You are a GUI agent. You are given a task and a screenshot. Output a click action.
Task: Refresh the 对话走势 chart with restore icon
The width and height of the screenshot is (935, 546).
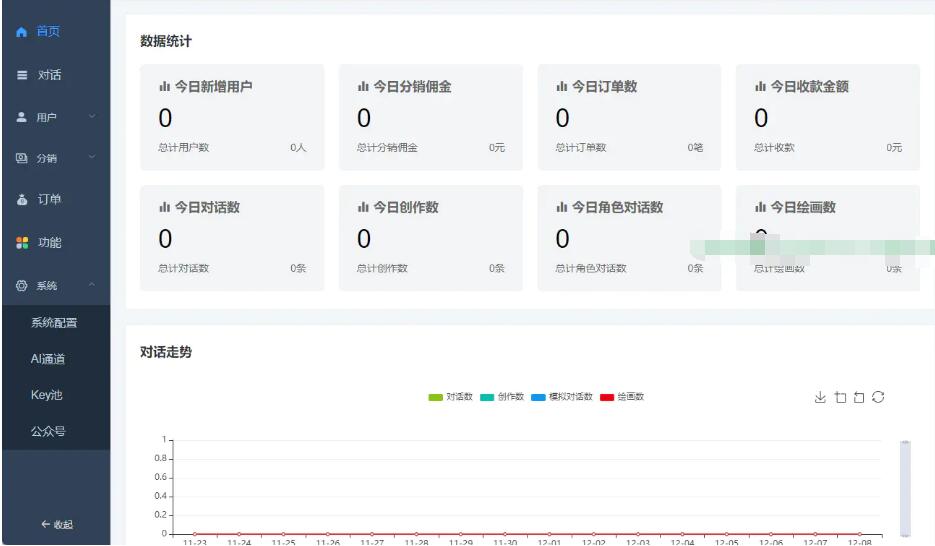pos(878,397)
